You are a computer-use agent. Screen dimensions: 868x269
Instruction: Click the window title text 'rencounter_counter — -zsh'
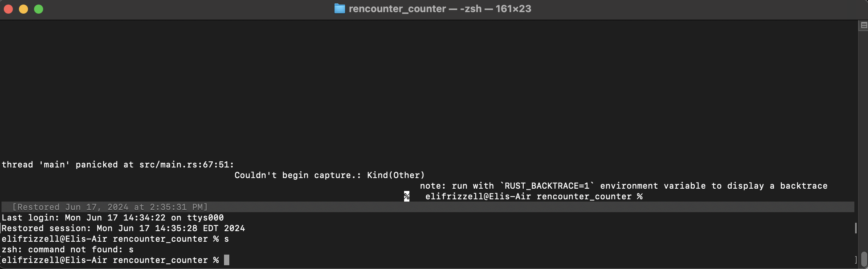(x=415, y=9)
